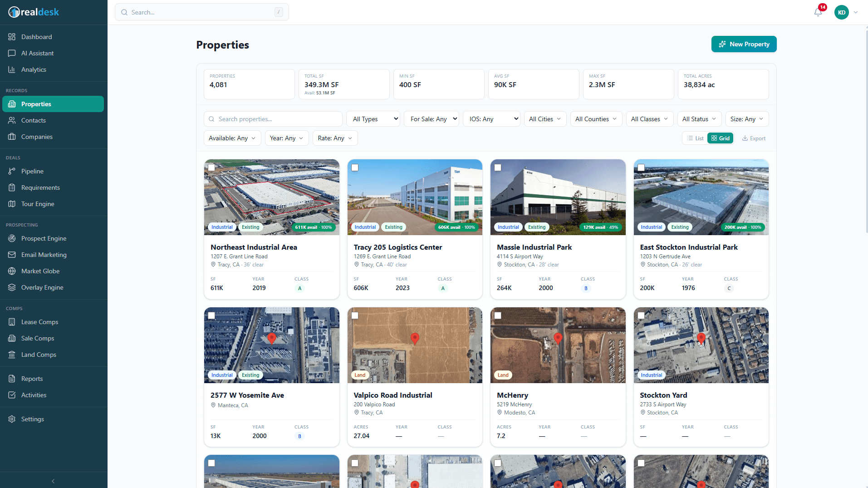Click the AI Assistant chat icon

coord(12,53)
